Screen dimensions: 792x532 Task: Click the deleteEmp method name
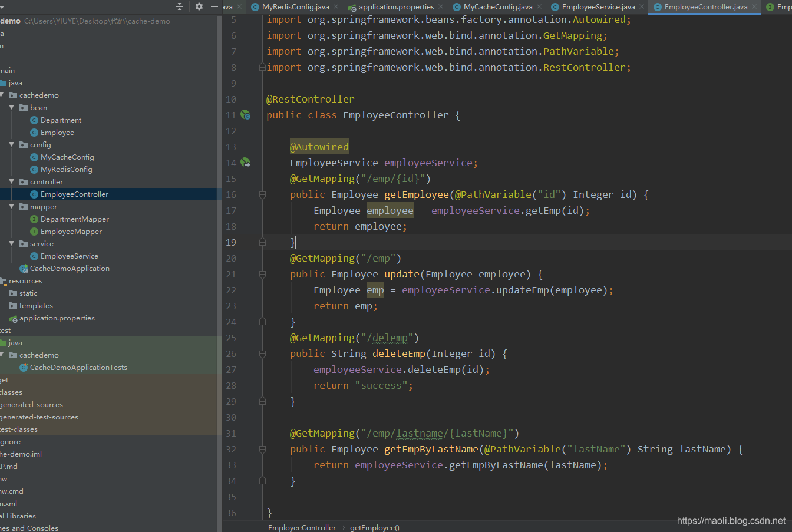pos(399,353)
